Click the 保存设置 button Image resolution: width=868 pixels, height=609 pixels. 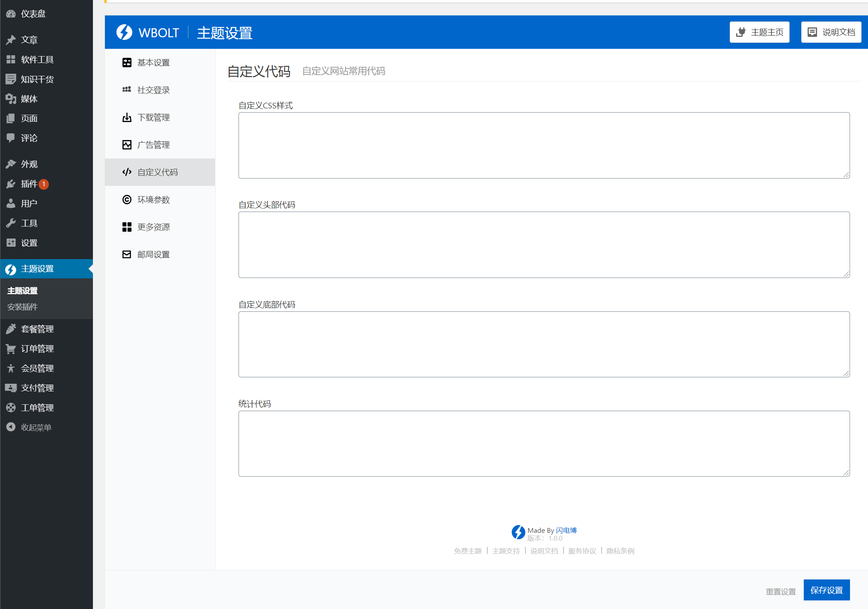pyautogui.click(x=826, y=590)
